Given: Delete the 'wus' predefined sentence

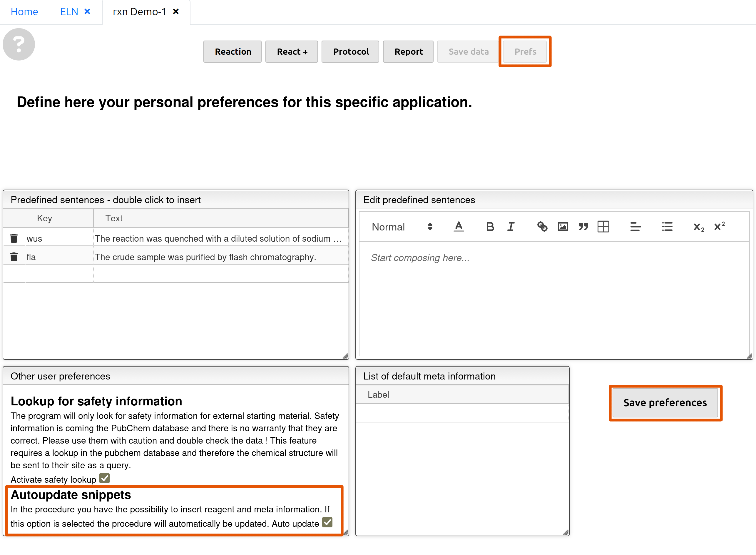Looking at the screenshot, I should point(14,238).
